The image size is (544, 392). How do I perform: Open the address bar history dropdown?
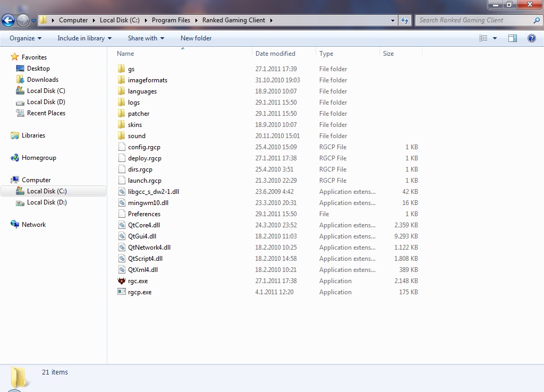393,21
